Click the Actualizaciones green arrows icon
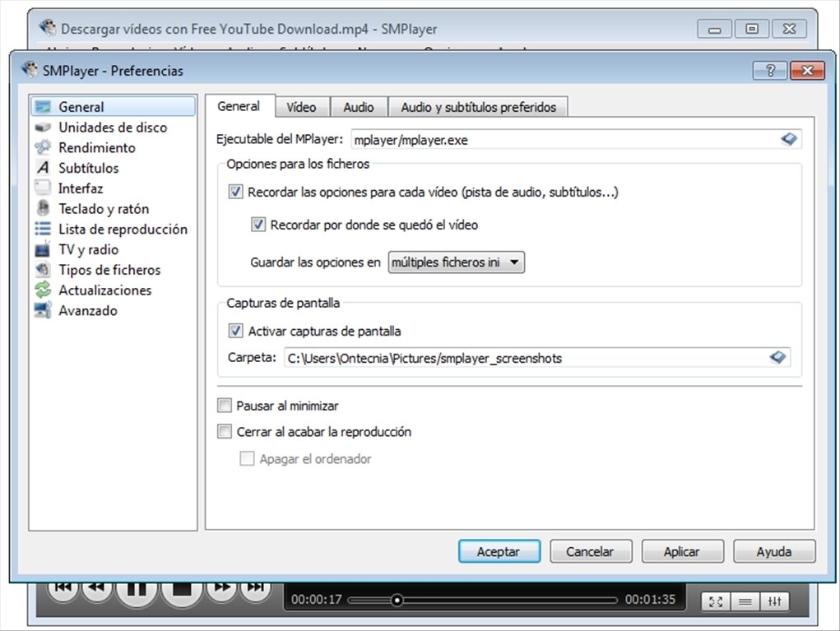This screenshot has height=631, width=840. tap(42, 290)
